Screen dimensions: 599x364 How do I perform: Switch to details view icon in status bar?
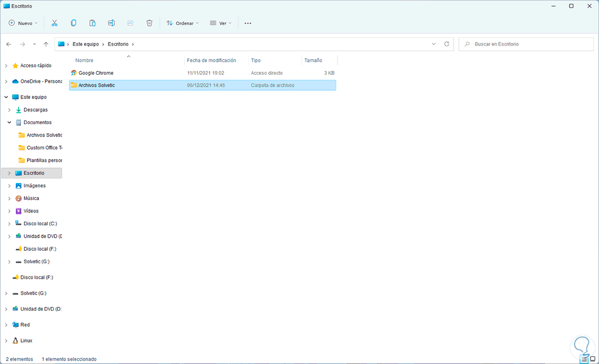(584, 359)
